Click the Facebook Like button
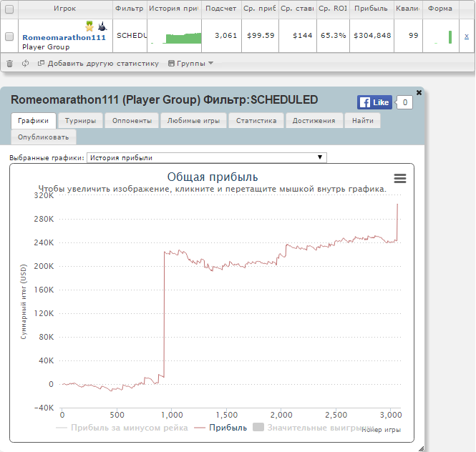Viewport: 476px width, 452px height. point(374,102)
